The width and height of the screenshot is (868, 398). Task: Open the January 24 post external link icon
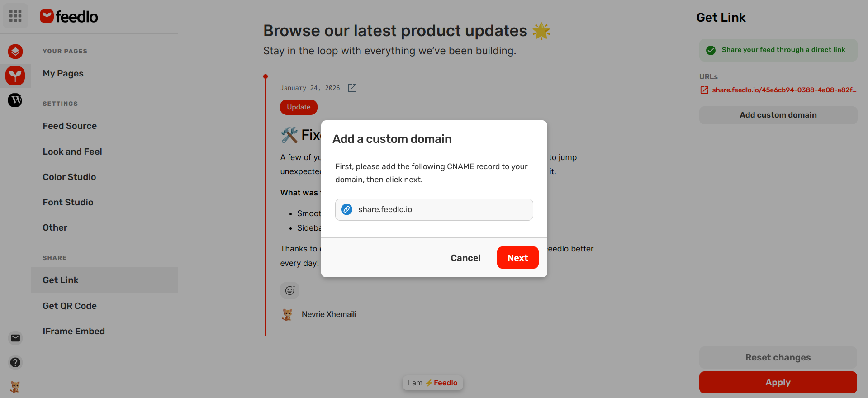click(x=352, y=88)
